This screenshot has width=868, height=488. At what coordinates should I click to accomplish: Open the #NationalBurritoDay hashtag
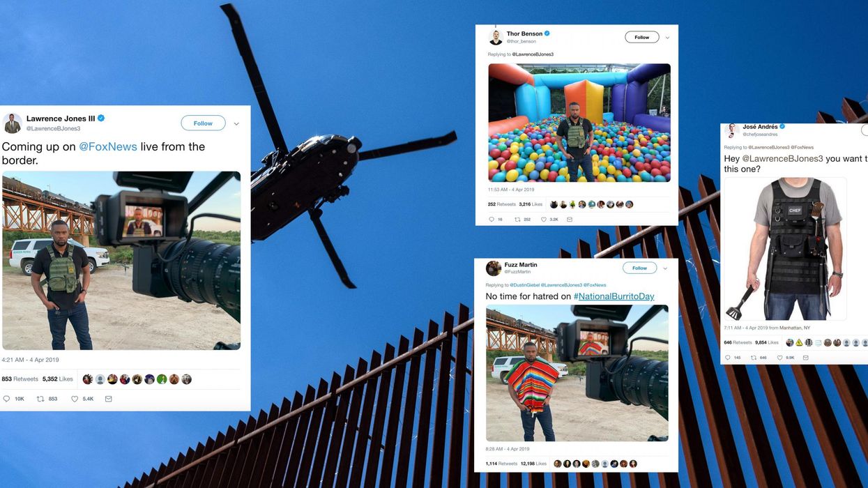pyautogui.click(x=614, y=296)
